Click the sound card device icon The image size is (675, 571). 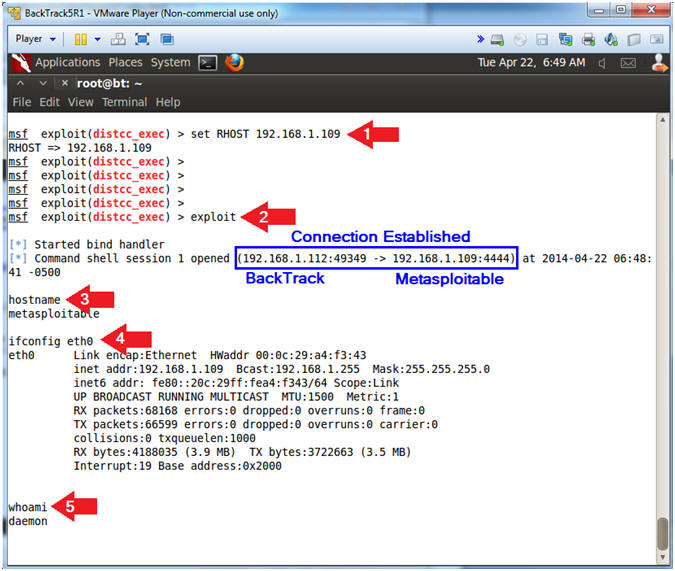611,40
